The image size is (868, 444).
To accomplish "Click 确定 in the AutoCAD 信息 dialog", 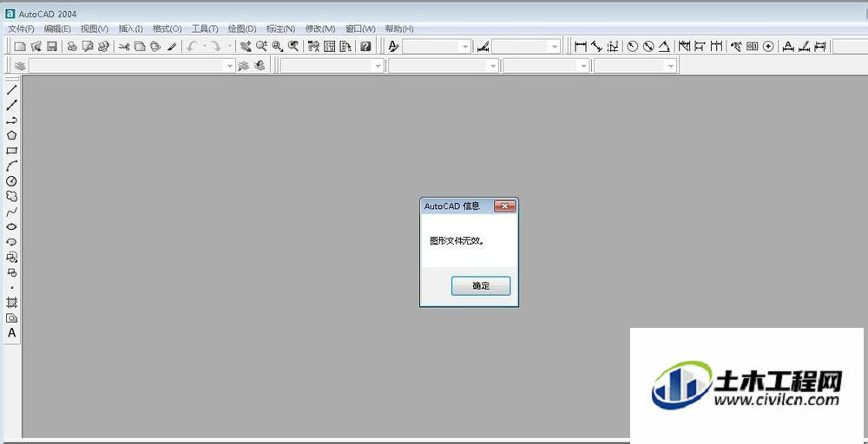I will pyautogui.click(x=481, y=286).
